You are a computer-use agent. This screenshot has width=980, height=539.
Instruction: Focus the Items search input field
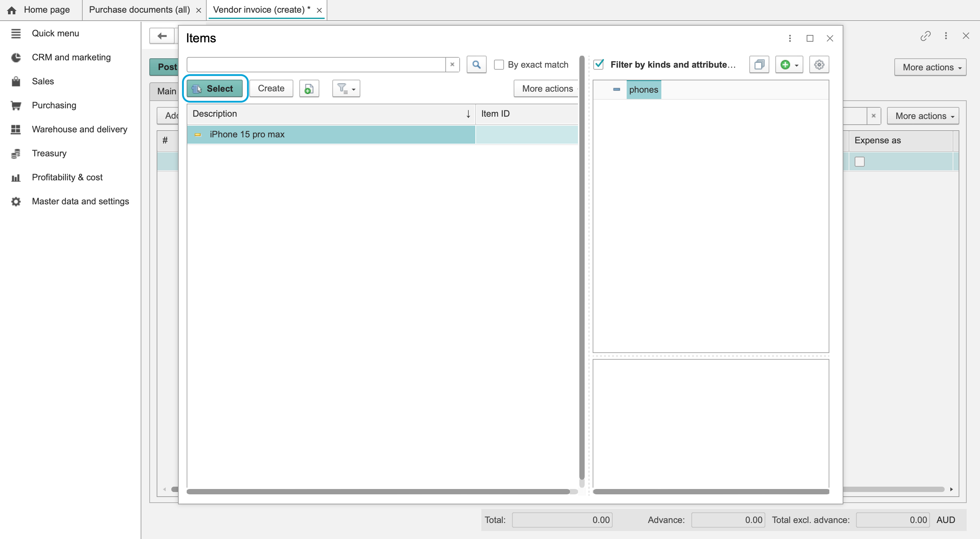pos(316,65)
